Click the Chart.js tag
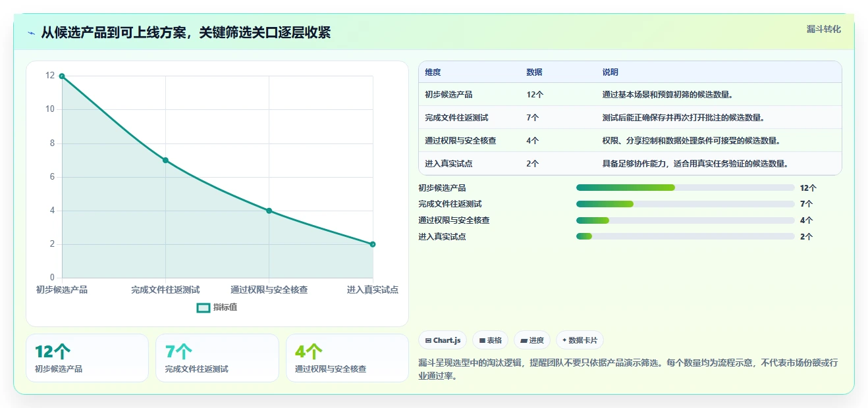 [443, 340]
